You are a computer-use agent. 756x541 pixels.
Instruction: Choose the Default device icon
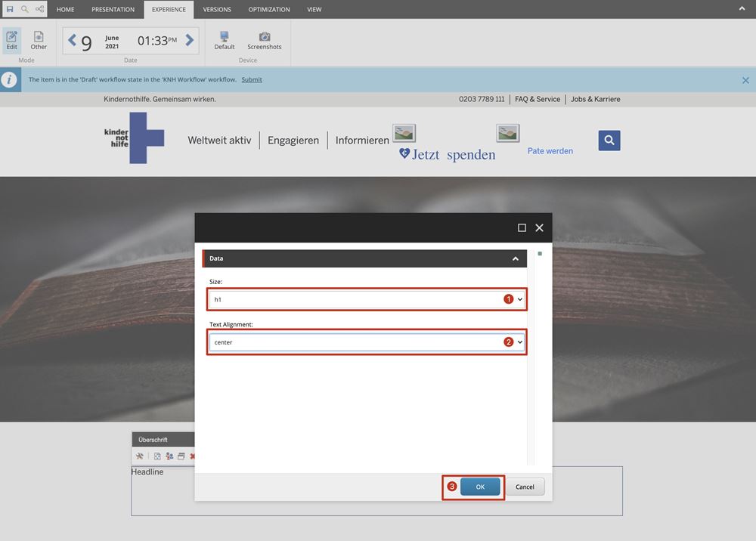click(x=225, y=40)
